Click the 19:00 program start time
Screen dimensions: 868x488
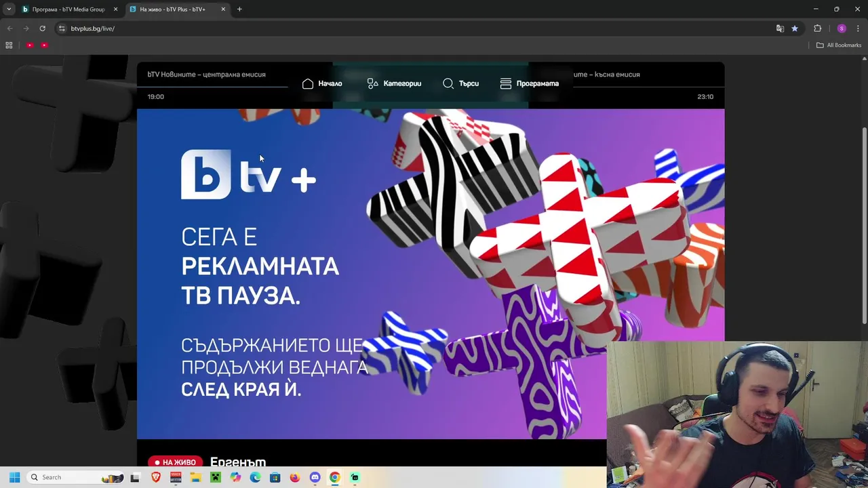(x=156, y=97)
